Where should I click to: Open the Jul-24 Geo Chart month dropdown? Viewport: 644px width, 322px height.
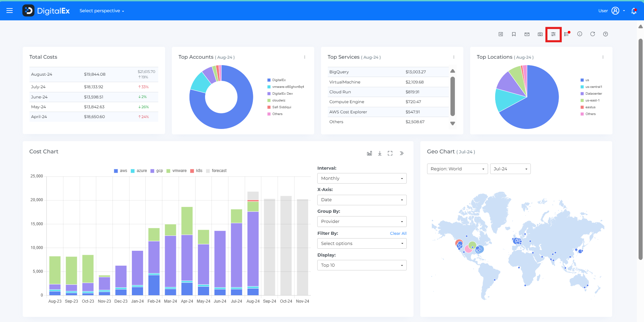coord(510,169)
